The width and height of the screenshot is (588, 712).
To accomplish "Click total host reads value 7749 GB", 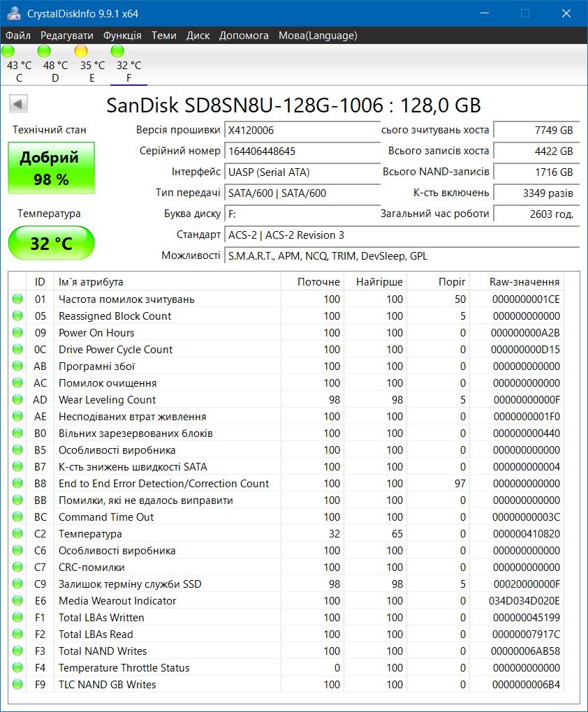I will 536,131.
